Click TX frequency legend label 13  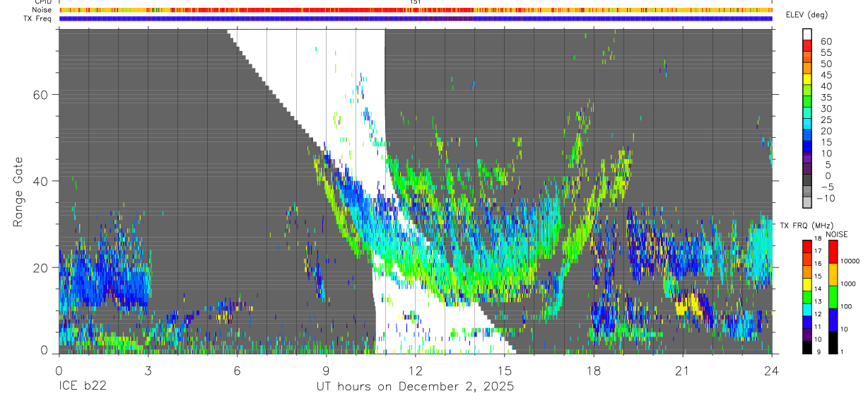[x=816, y=301]
